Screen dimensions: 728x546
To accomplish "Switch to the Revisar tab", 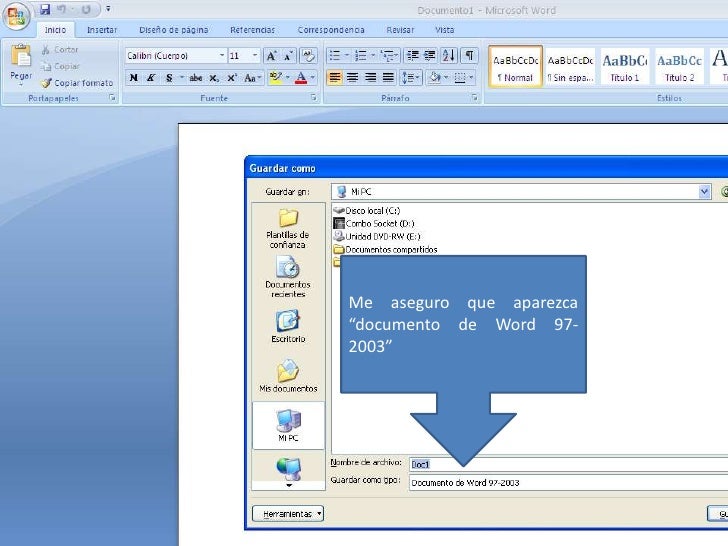I will [400, 30].
